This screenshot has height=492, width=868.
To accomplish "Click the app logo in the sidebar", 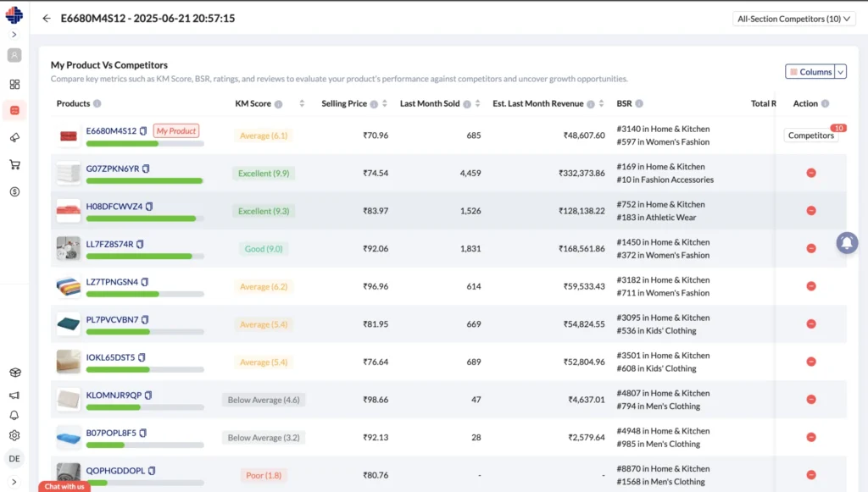I will [x=14, y=15].
